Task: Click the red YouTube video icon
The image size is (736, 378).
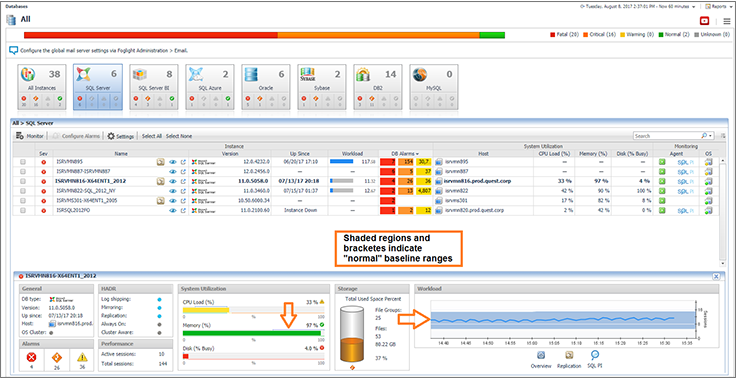Action: coord(704,21)
